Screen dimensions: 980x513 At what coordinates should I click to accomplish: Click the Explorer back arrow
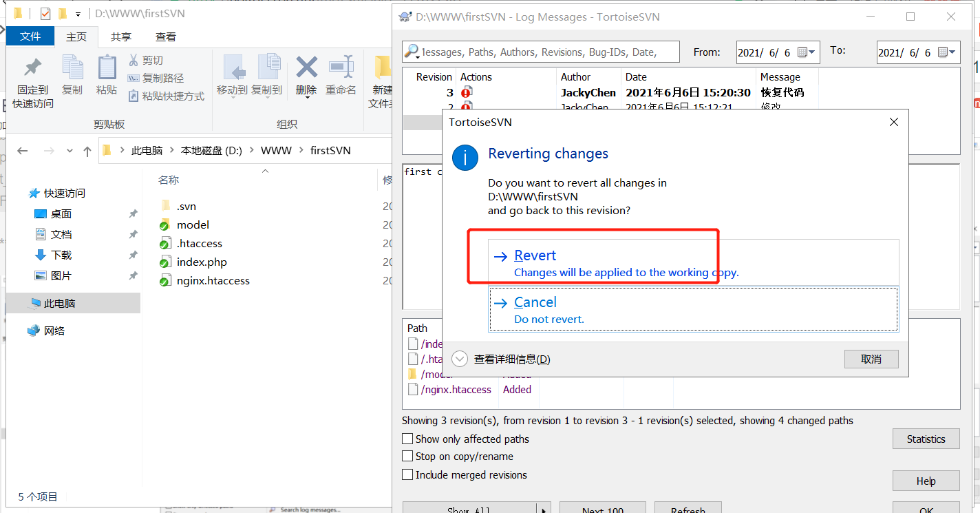(x=23, y=151)
